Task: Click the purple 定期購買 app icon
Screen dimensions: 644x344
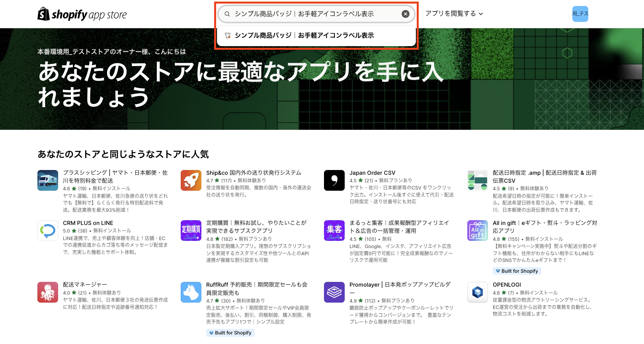Action: 191,231
